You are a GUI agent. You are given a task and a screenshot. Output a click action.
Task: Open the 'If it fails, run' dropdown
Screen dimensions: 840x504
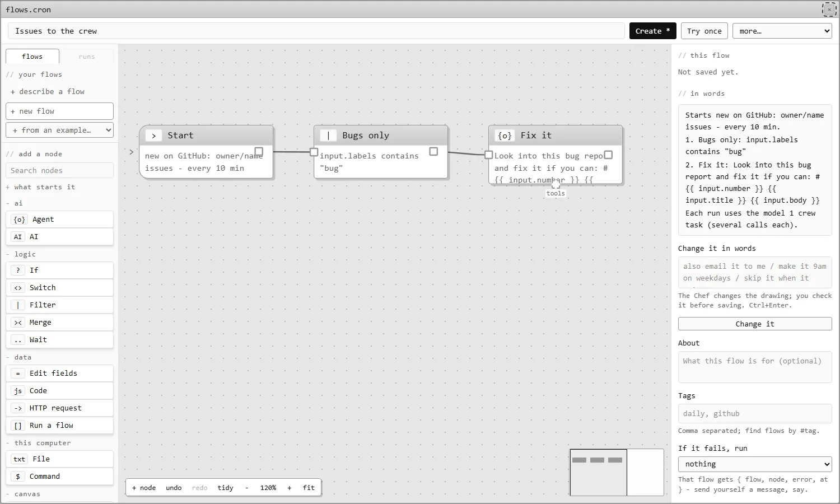pos(755,464)
